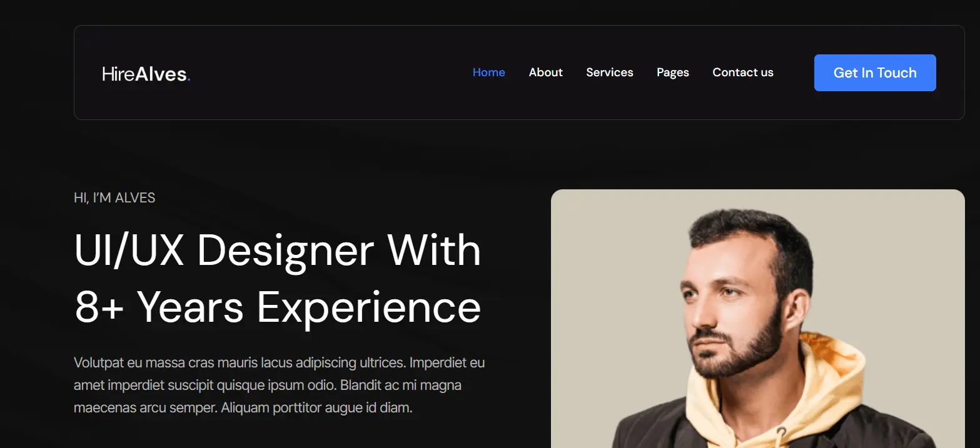Expand the Pages menu item
980x448 pixels.
(673, 73)
